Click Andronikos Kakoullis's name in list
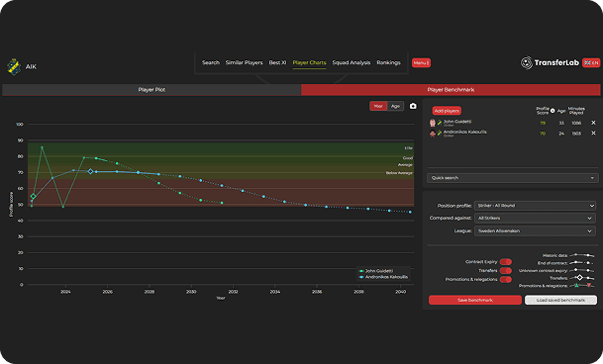 (465, 132)
